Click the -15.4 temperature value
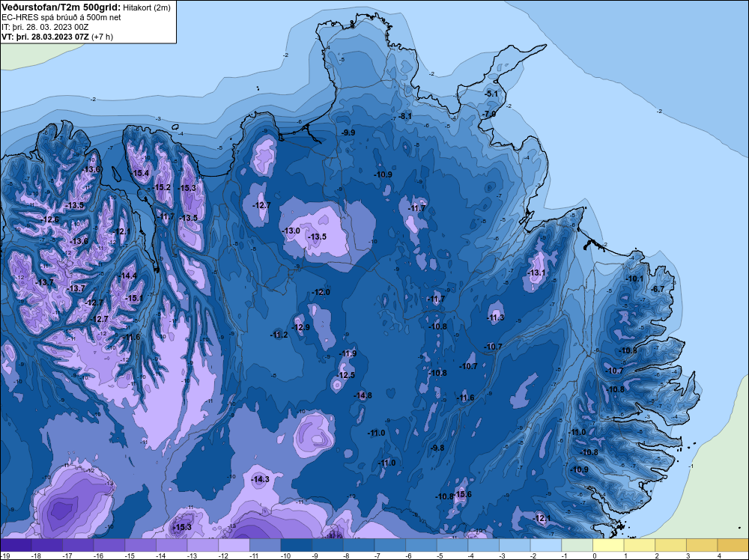 [x=141, y=173]
